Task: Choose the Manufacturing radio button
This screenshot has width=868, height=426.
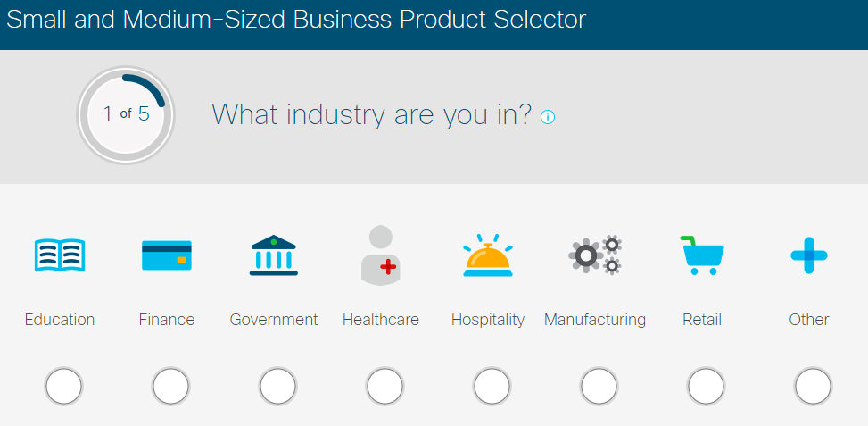Action: tap(599, 386)
